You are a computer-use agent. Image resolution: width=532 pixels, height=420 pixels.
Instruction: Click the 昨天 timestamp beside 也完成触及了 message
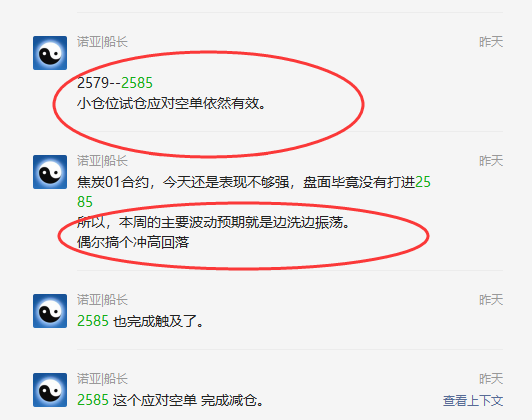491,300
